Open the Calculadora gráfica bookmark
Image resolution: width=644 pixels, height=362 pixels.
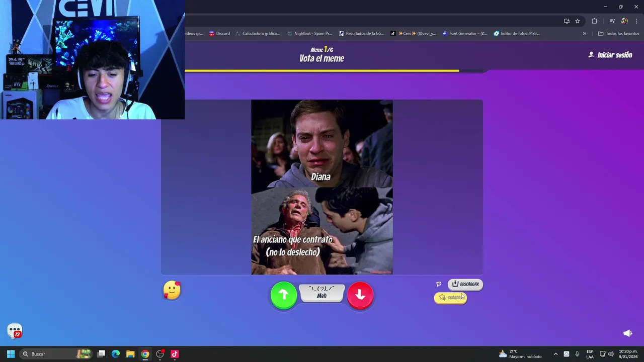pyautogui.click(x=258, y=34)
